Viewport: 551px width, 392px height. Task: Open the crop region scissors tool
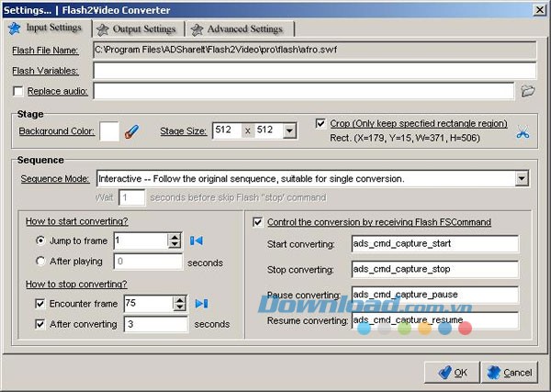tap(523, 132)
